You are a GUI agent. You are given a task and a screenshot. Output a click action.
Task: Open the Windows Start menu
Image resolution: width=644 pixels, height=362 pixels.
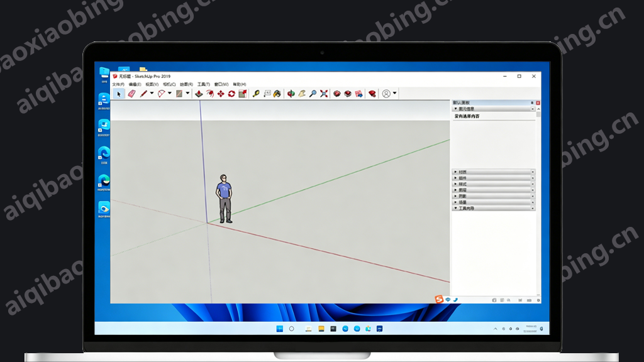280,329
